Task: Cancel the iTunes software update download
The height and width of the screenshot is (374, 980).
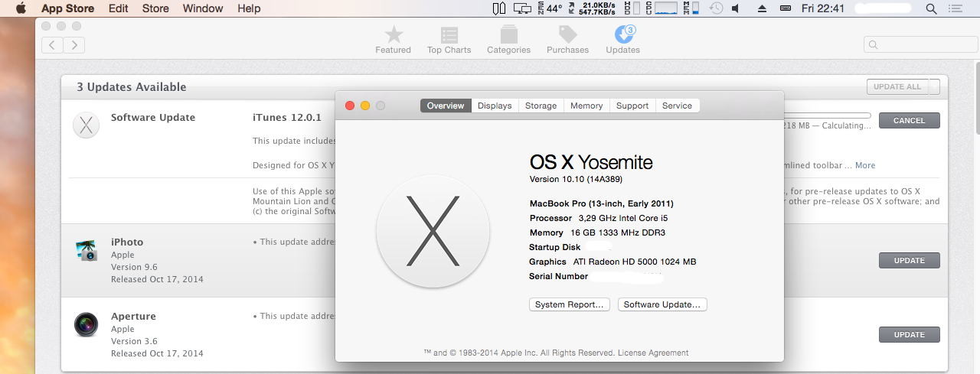Action: tap(909, 120)
